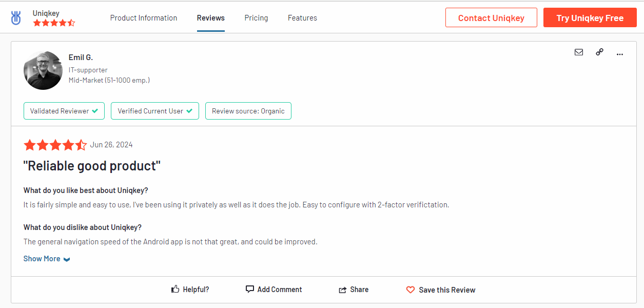Viewport: 644px width, 308px height.
Task: Click Emil G.'s profile photo
Action: point(43,70)
